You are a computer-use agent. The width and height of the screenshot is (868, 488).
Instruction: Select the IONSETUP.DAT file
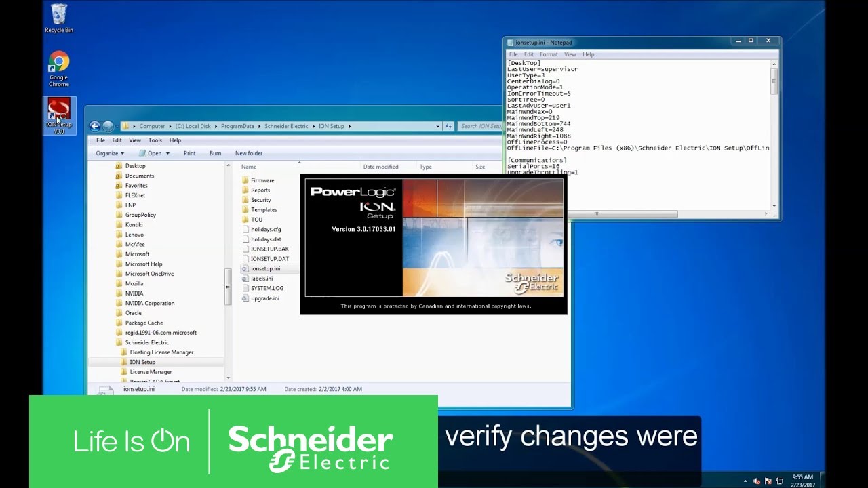point(265,259)
